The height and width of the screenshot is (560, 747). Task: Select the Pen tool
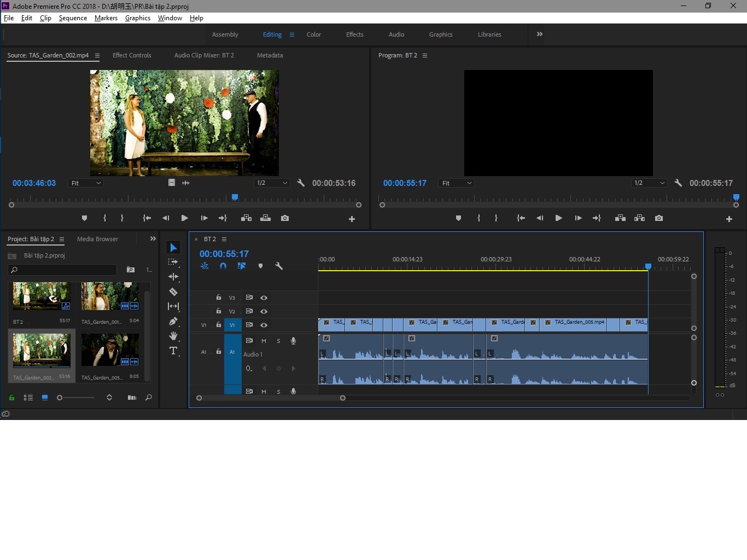click(173, 321)
